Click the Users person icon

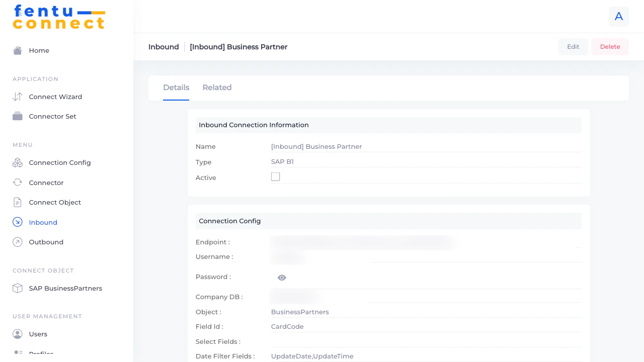(x=18, y=334)
